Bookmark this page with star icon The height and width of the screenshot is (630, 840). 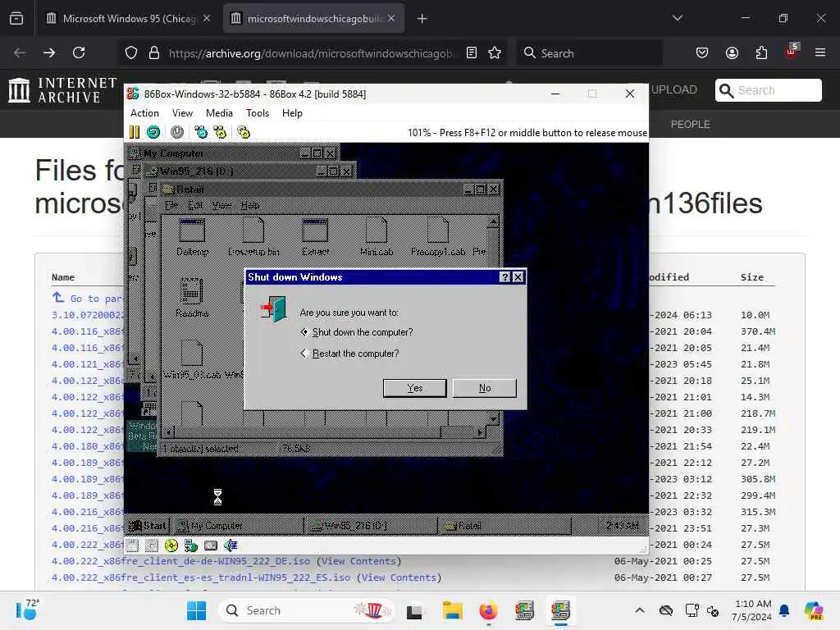pos(495,52)
